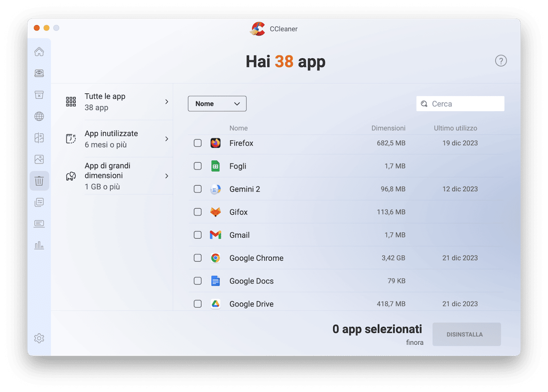The height and width of the screenshot is (392, 548).
Task: Click the Ultimo utilizzo column header
Action: point(456,128)
